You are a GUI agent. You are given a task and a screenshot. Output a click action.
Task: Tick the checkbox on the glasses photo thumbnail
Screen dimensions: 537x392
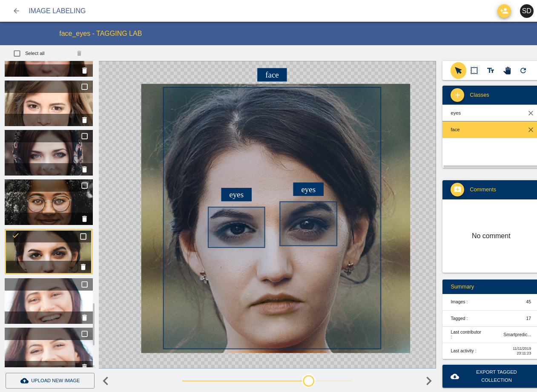[84, 185]
